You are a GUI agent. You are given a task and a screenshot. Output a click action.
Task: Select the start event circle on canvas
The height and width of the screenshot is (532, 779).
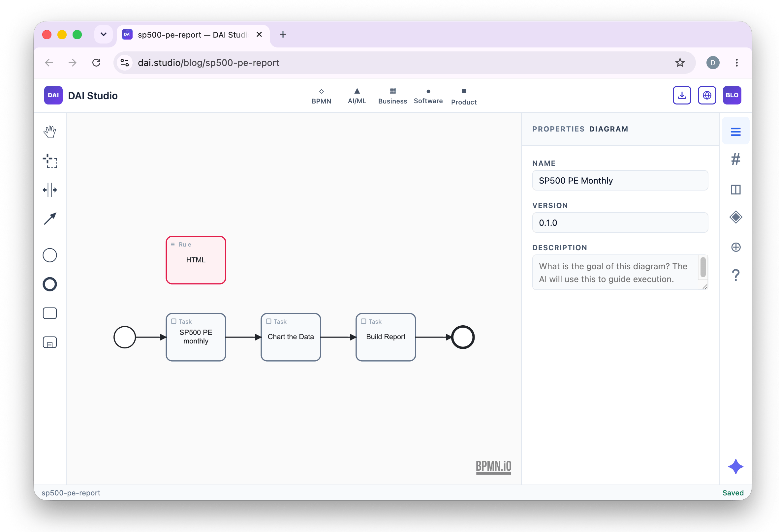click(124, 337)
